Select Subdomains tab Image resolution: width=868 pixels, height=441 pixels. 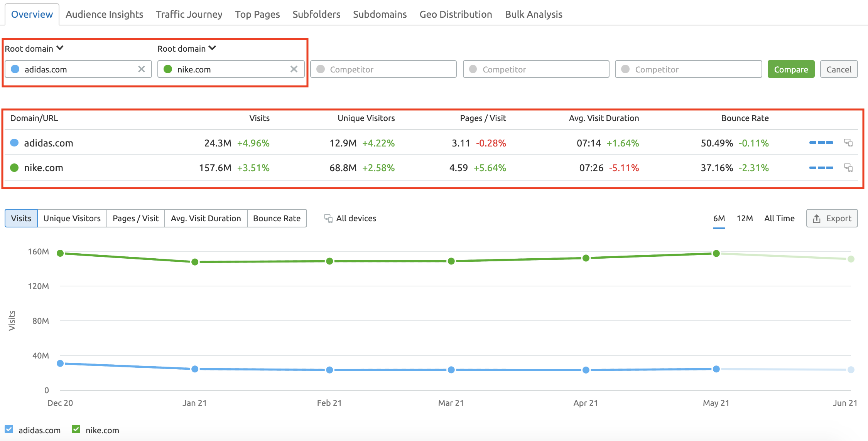pos(380,14)
